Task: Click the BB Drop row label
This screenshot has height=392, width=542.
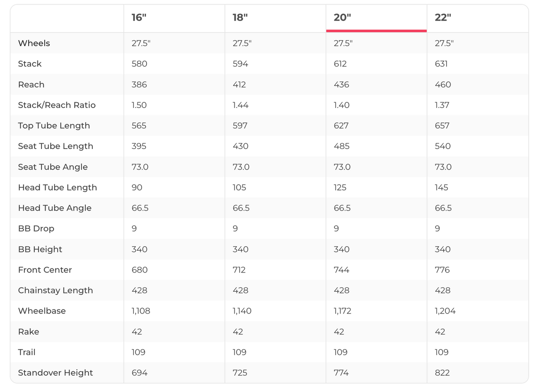Action: (x=36, y=229)
